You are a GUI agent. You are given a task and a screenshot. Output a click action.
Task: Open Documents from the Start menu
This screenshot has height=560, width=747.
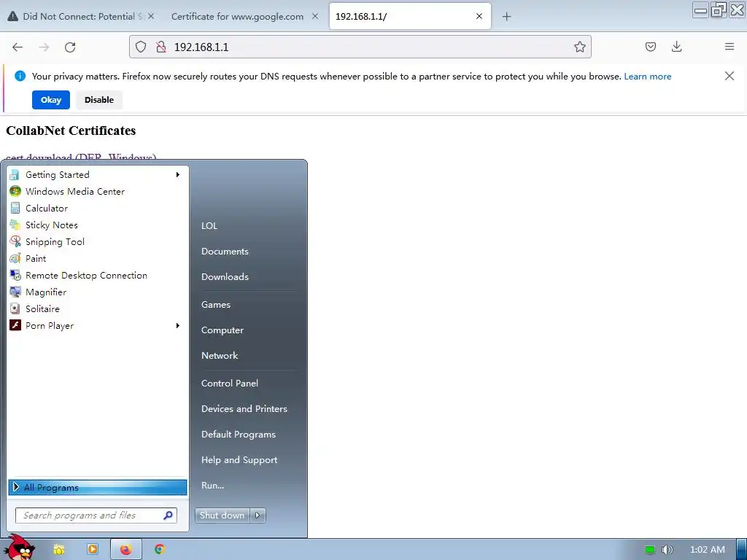[225, 252]
